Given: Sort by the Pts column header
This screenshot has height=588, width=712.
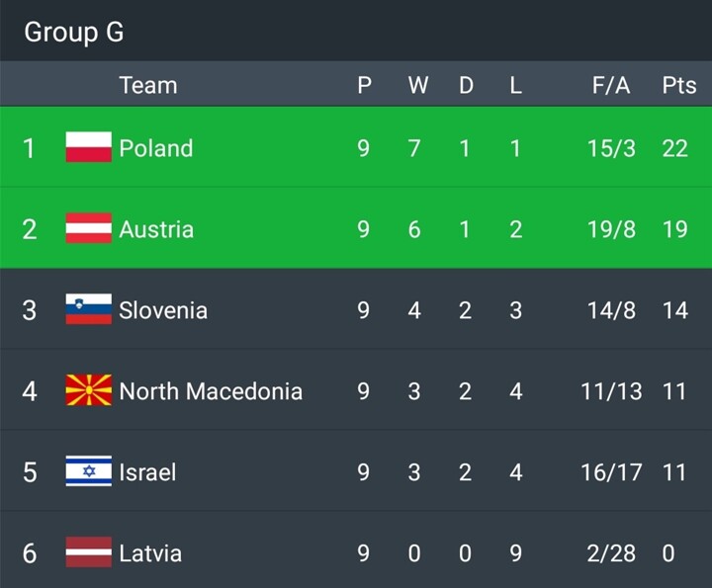Looking at the screenshot, I should 678,85.
